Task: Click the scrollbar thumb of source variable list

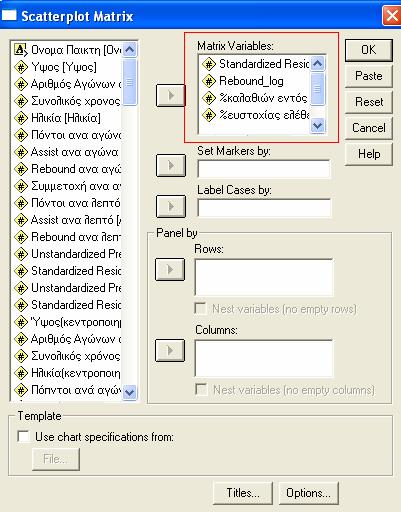Action: (x=129, y=82)
